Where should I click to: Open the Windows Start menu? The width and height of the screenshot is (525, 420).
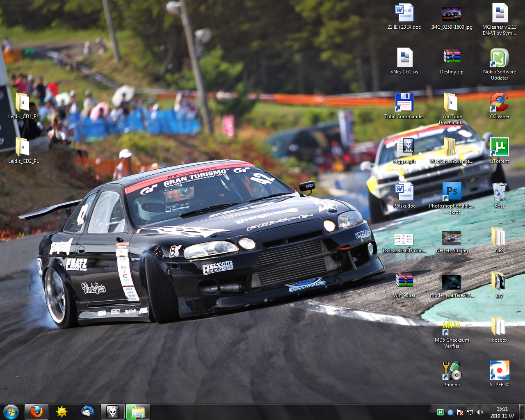[x=11, y=412]
